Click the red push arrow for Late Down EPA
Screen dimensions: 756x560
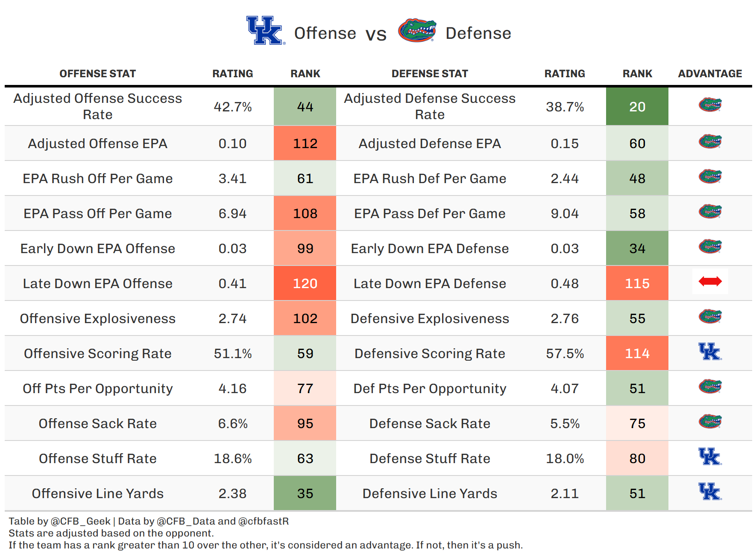click(x=710, y=281)
